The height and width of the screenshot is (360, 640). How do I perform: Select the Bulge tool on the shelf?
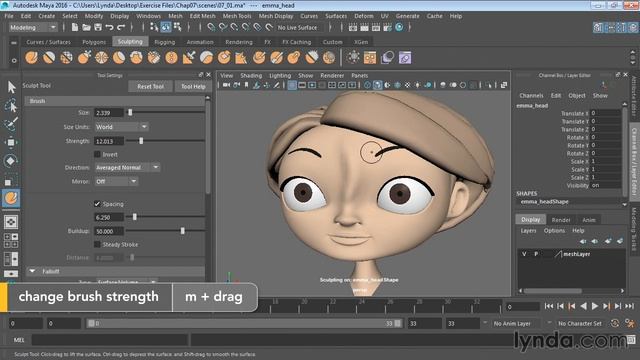(x=294, y=58)
